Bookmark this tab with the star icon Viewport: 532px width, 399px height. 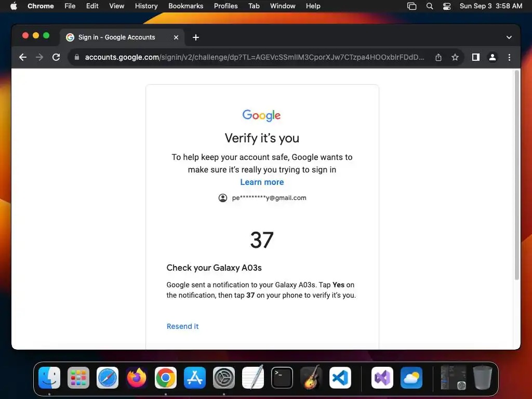pos(455,57)
